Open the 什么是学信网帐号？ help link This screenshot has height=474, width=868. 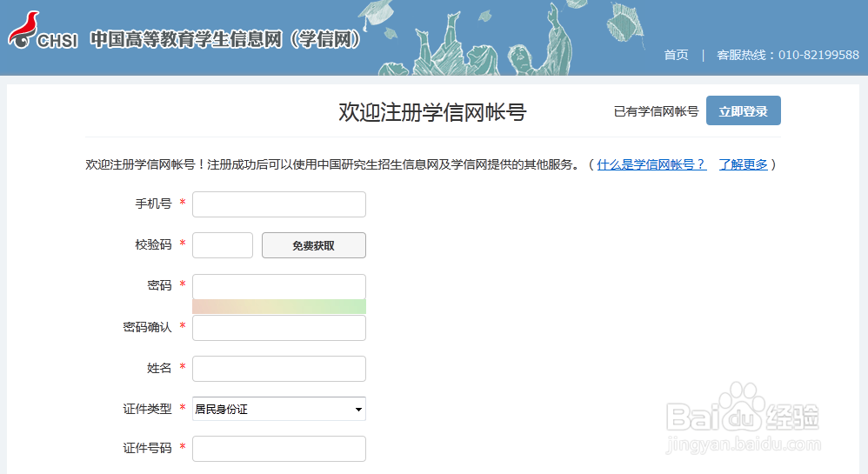(651, 164)
